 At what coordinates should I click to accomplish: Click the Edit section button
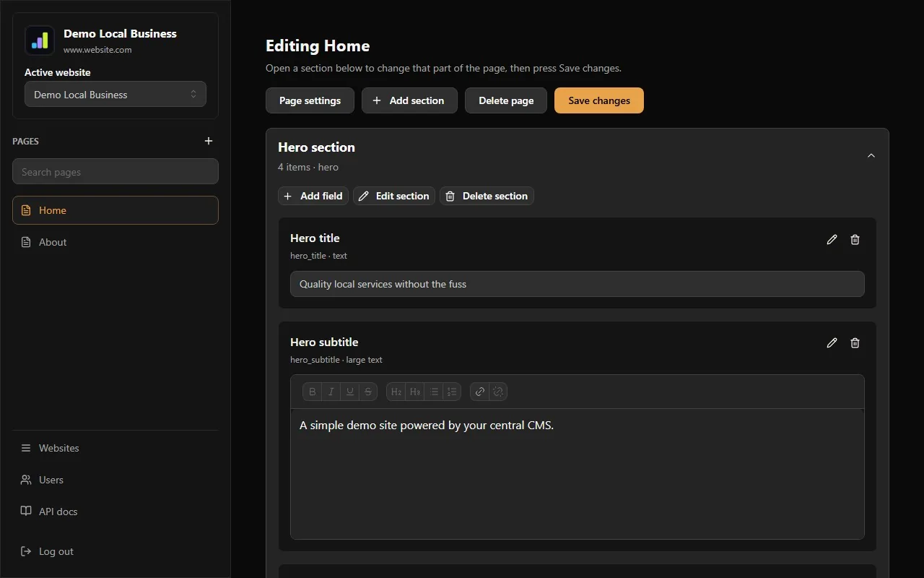click(394, 196)
